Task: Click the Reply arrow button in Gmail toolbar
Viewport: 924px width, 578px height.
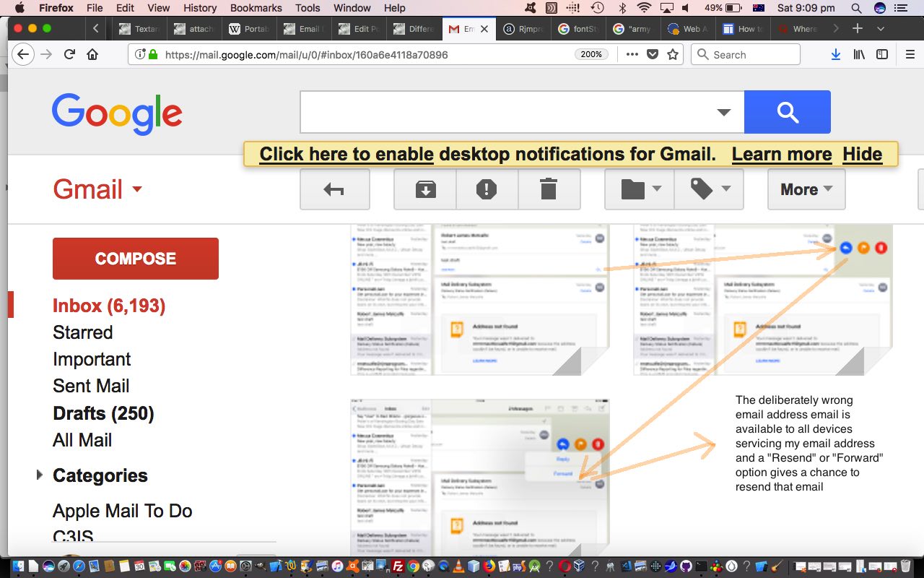Action: point(334,189)
